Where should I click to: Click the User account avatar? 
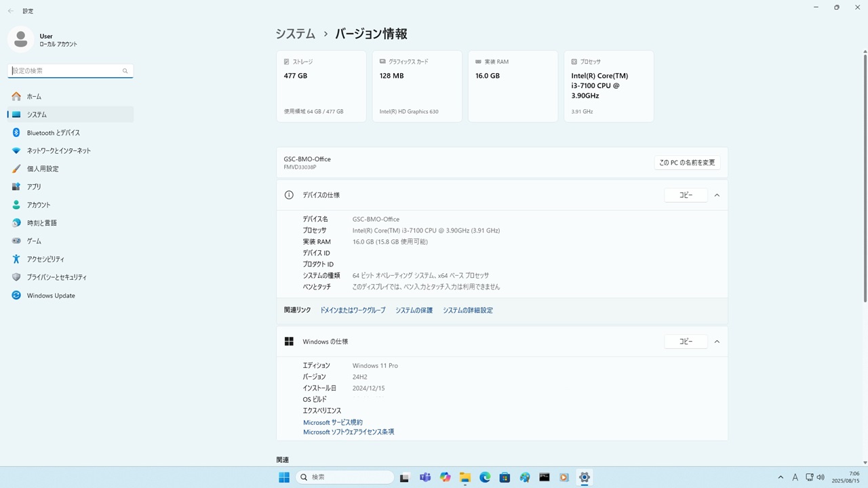tap(20, 39)
